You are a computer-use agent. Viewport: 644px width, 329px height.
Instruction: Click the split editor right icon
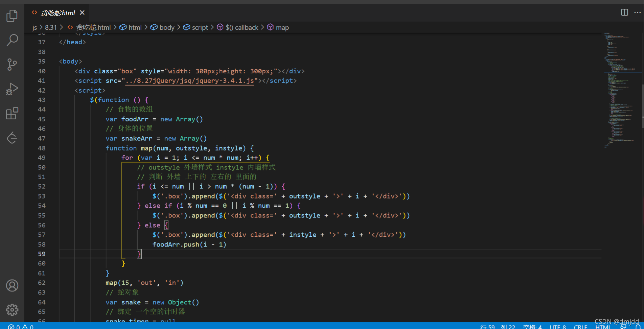624,13
